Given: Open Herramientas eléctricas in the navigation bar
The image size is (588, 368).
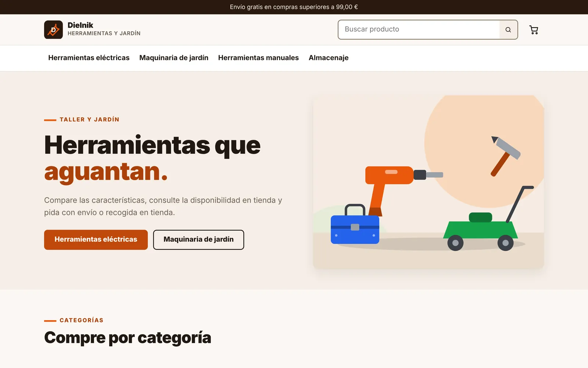Looking at the screenshot, I should tap(89, 58).
